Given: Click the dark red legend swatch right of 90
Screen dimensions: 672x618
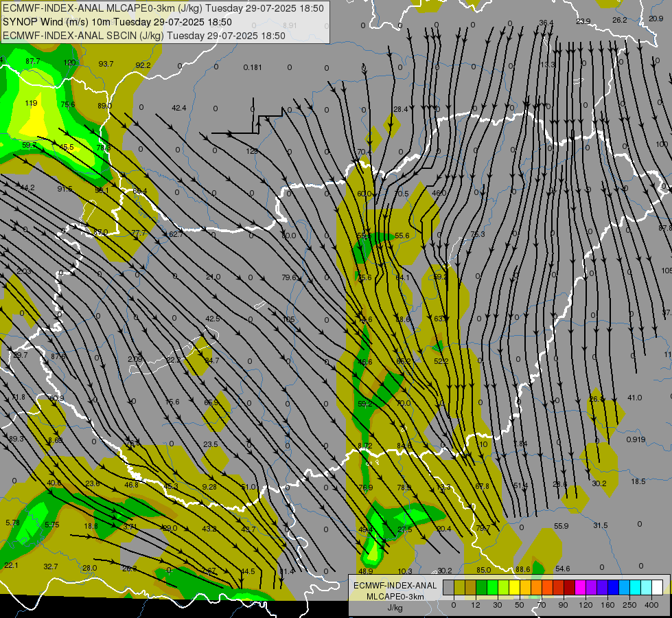Looking at the screenshot, I should click(x=569, y=587).
